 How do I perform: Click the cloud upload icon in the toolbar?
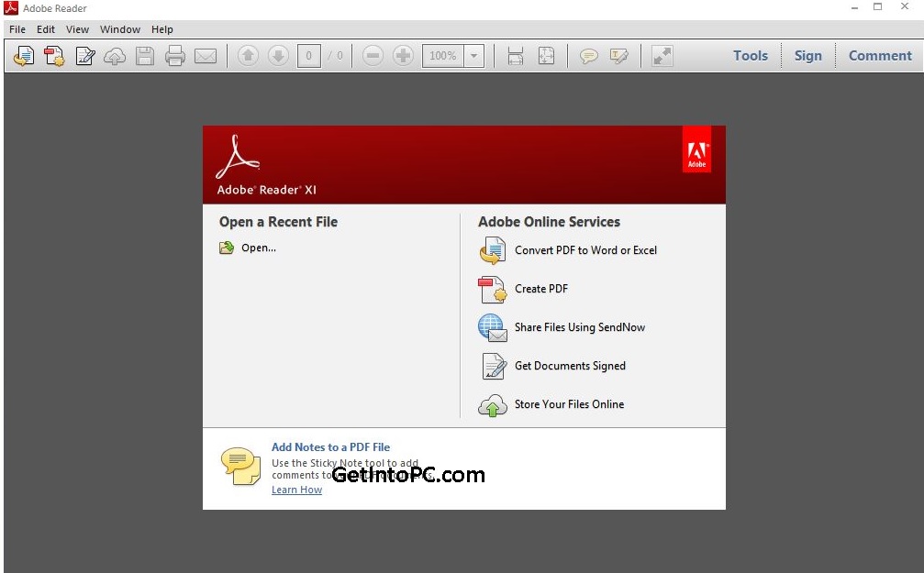(x=115, y=57)
